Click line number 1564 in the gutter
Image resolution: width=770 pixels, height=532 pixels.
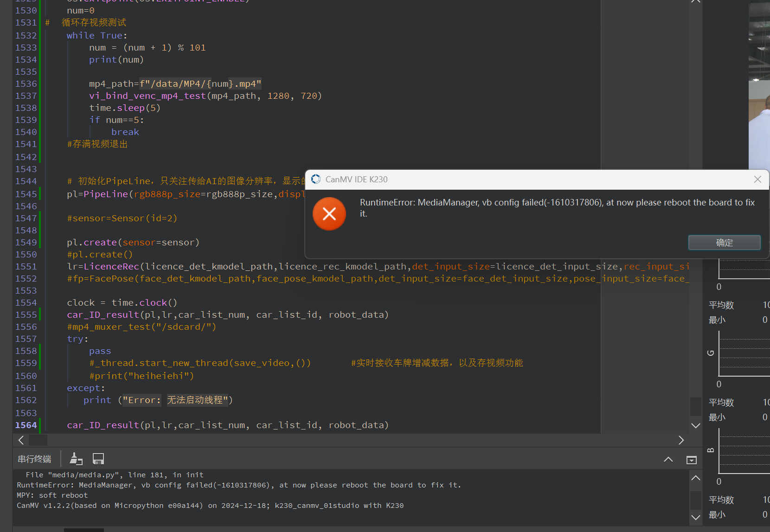[26, 425]
